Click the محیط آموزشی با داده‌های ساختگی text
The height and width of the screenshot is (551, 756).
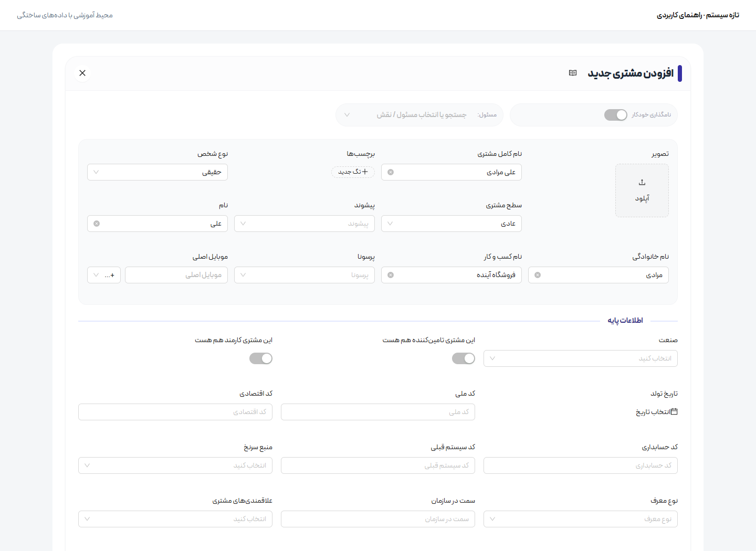65,15
